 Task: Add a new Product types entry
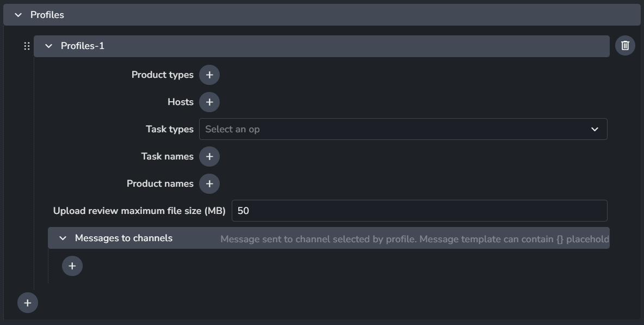pyautogui.click(x=209, y=75)
